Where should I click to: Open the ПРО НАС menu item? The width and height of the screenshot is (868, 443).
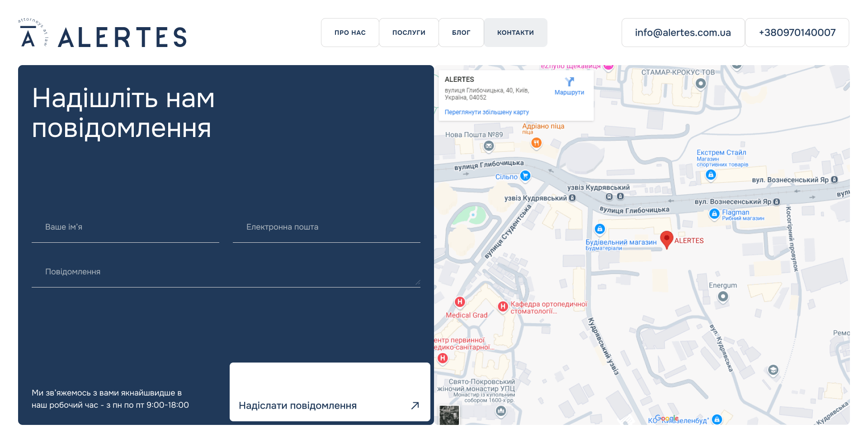tap(350, 33)
